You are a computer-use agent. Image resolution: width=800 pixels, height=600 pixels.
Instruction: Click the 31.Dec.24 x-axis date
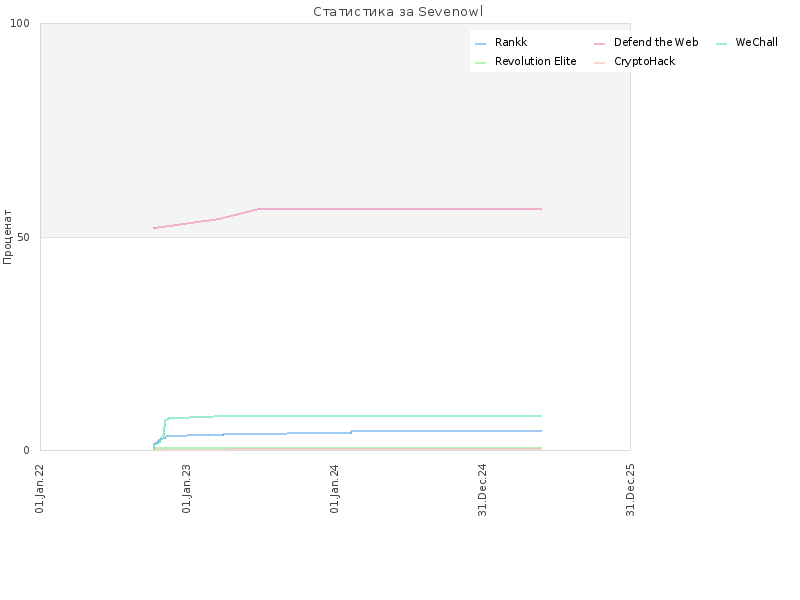click(x=482, y=490)
